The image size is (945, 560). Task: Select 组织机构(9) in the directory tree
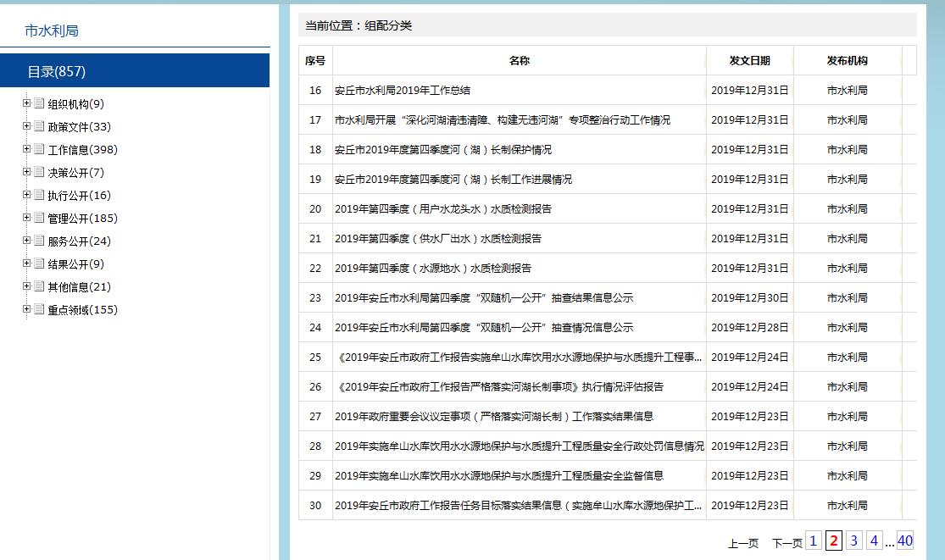[76, 104]
